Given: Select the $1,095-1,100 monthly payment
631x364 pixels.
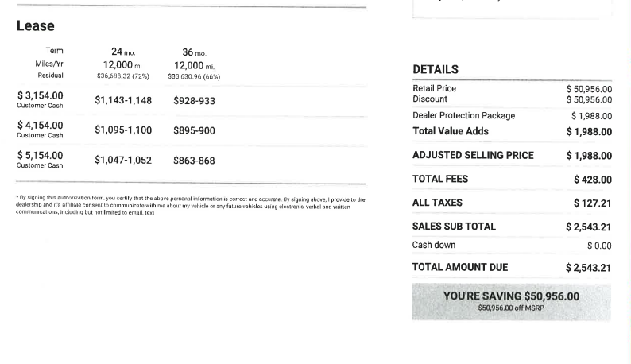Looking at the screenshot, I should (x=123, y=130).
